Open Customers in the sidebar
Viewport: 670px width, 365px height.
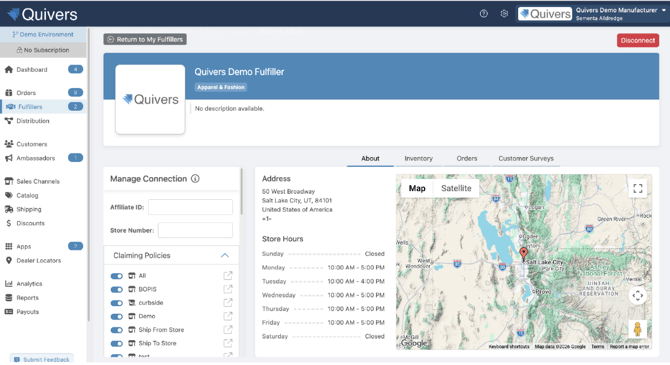[32, 144]
